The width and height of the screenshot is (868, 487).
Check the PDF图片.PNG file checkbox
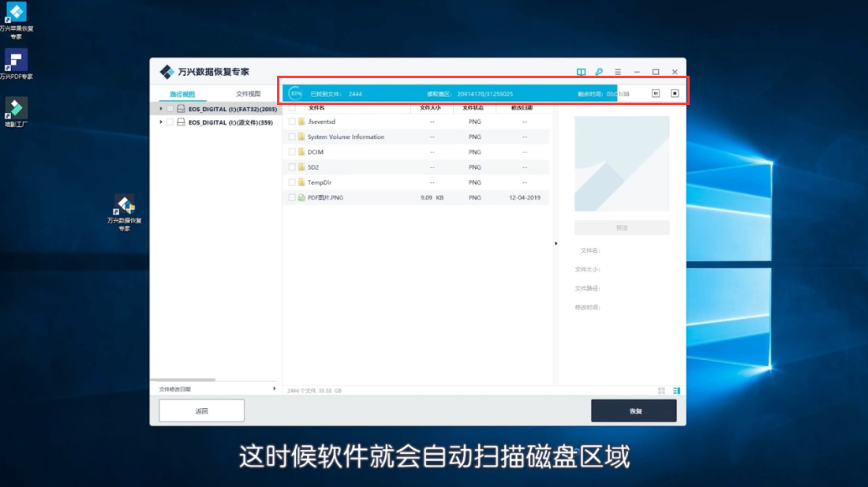[x=293, y=197]
